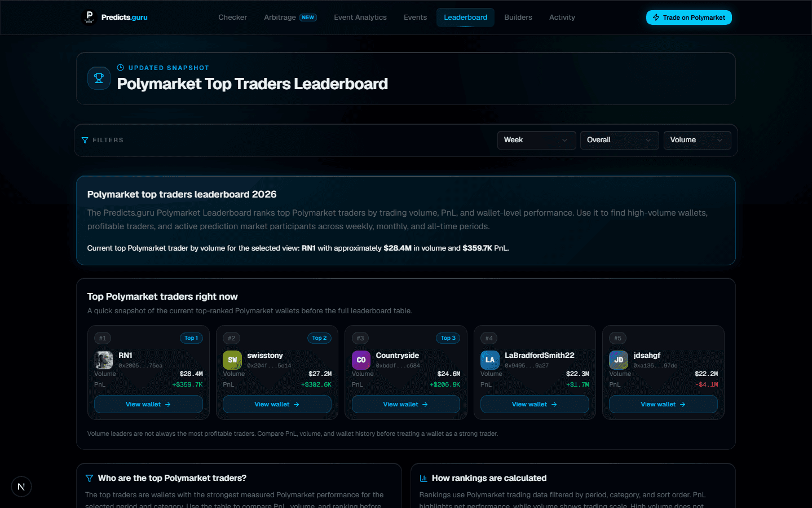The height and width of the screenshot is (508, 812).
Task: Click the Predicts.guru brand name
Action: pos(125,17)
